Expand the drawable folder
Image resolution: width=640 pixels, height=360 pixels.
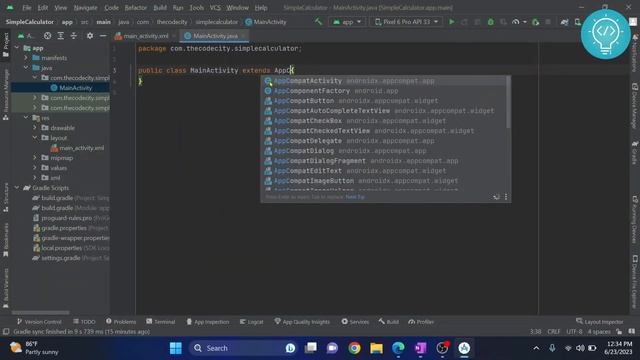coord(35,128)
